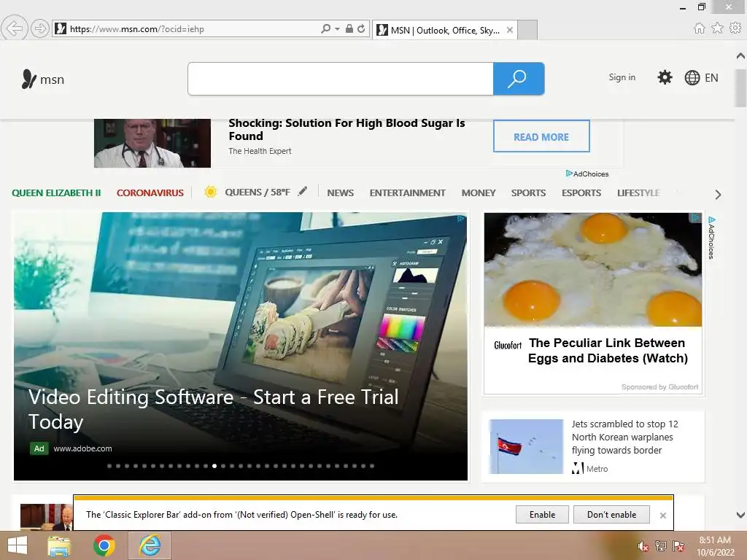
Task: Launch Google Chrome from taskbar
Action: (104, 545)
